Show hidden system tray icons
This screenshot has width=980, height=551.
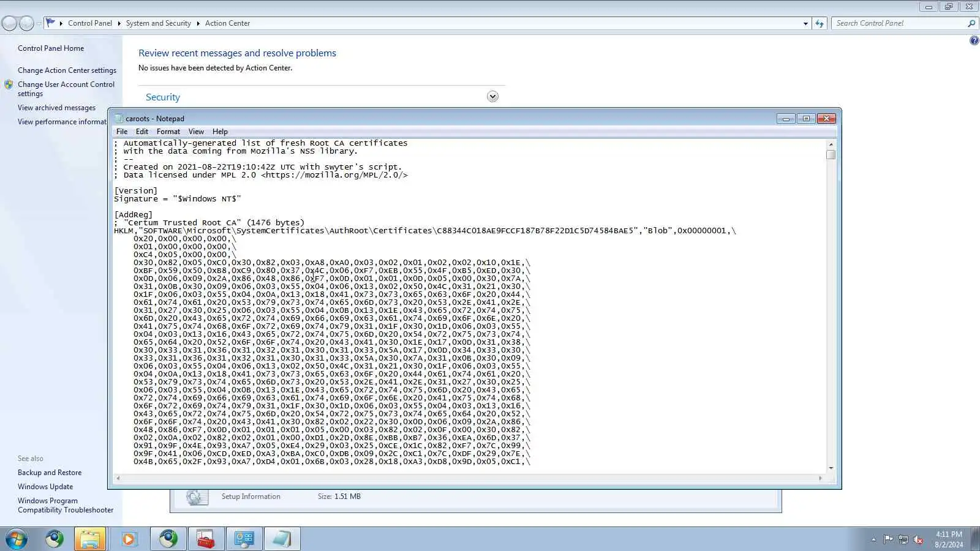[873, 539]
